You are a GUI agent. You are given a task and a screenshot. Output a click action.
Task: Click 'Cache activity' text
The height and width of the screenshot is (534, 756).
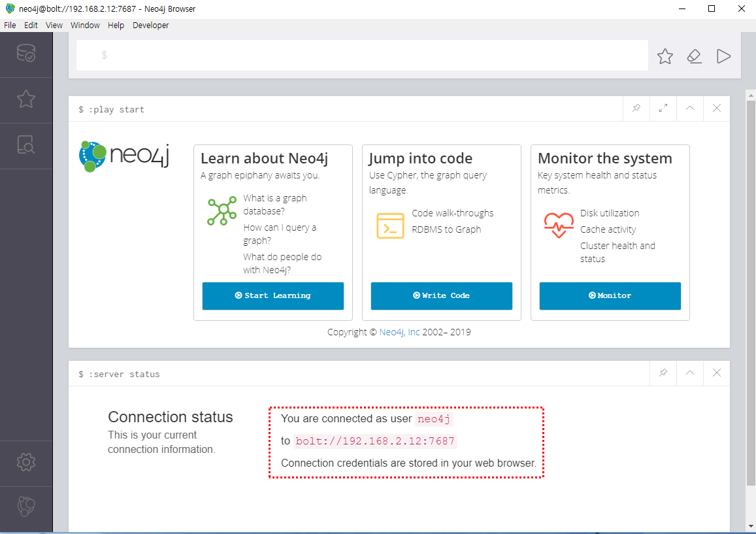[x=608, y=229]
